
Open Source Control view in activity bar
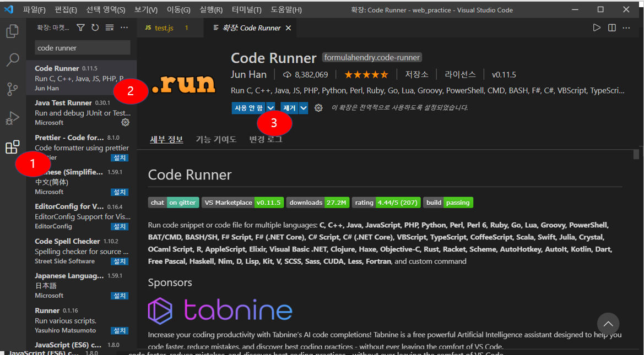13,89
